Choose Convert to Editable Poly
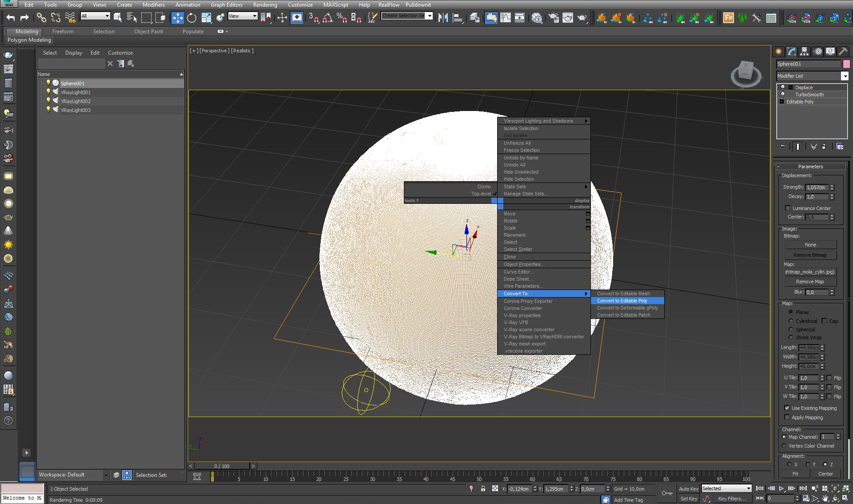 point(627,301)
